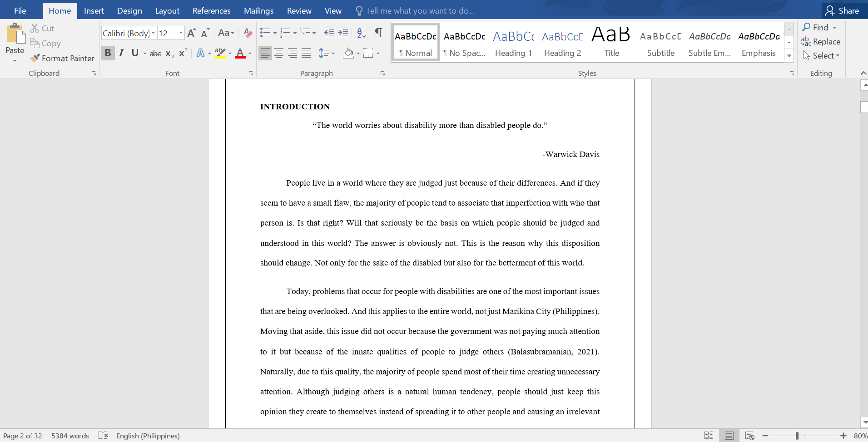The image size is (868, 442).
Task: Clear all formatting eraser icon
Action: (248, 33)
